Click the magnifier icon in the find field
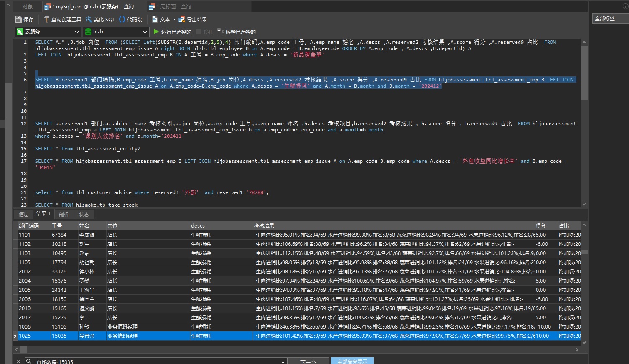Image resolution: width=629 pixels, height=364 pixels. point(29,361)
